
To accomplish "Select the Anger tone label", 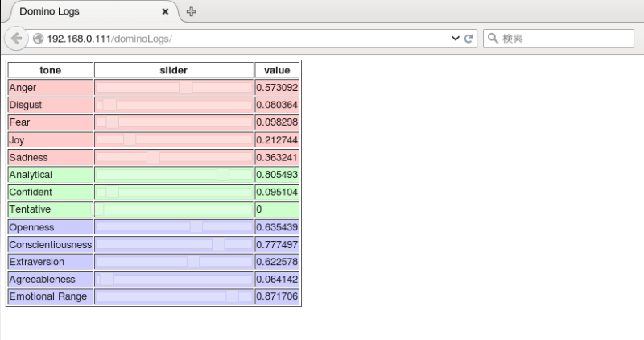I will tap(23, 88).
